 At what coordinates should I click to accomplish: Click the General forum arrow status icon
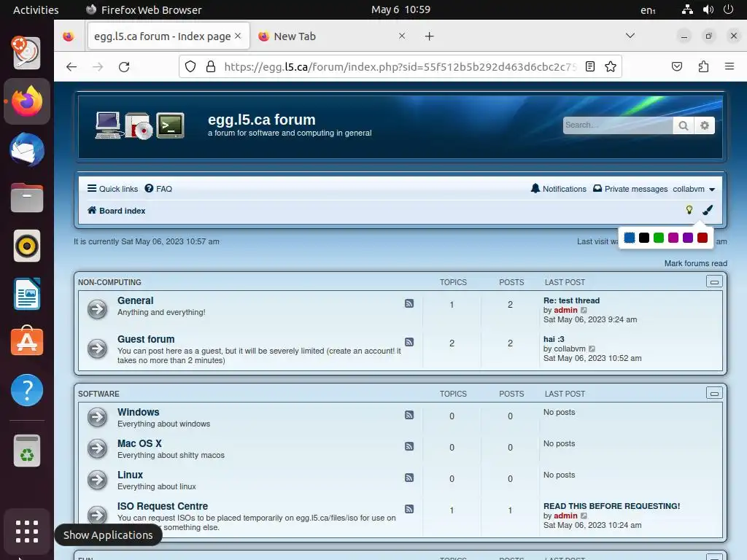tap(97, 309)
